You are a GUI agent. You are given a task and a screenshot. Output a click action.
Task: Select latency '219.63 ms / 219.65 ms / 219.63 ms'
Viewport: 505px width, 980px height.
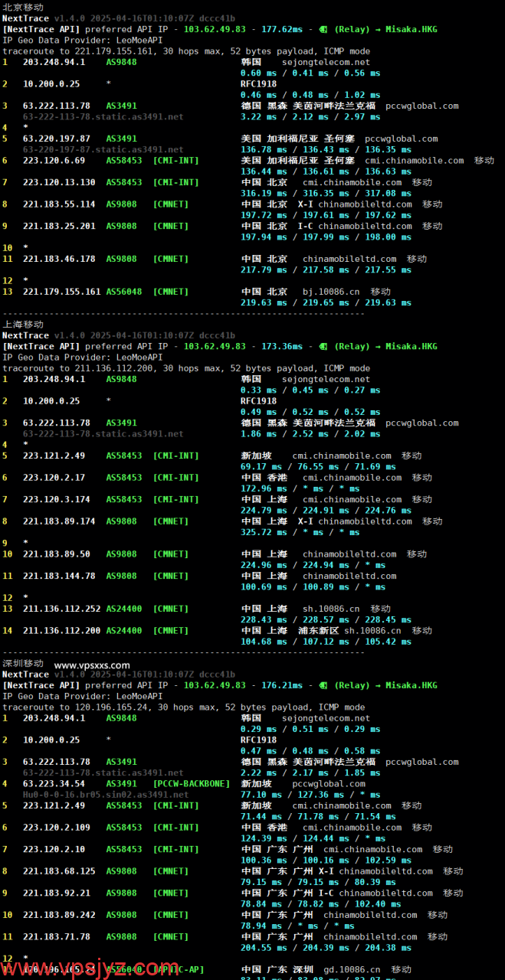326,302
